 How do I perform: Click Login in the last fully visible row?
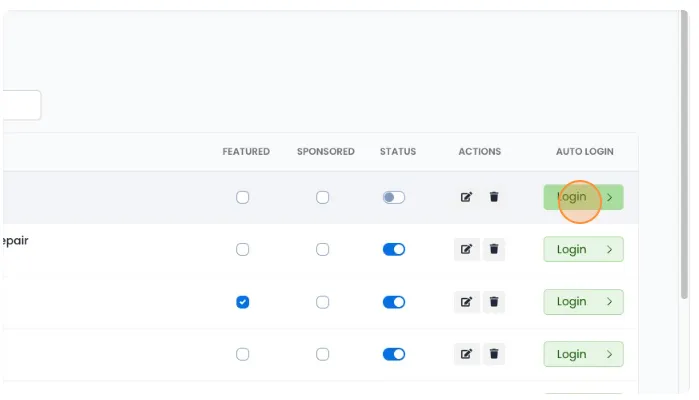583,354
